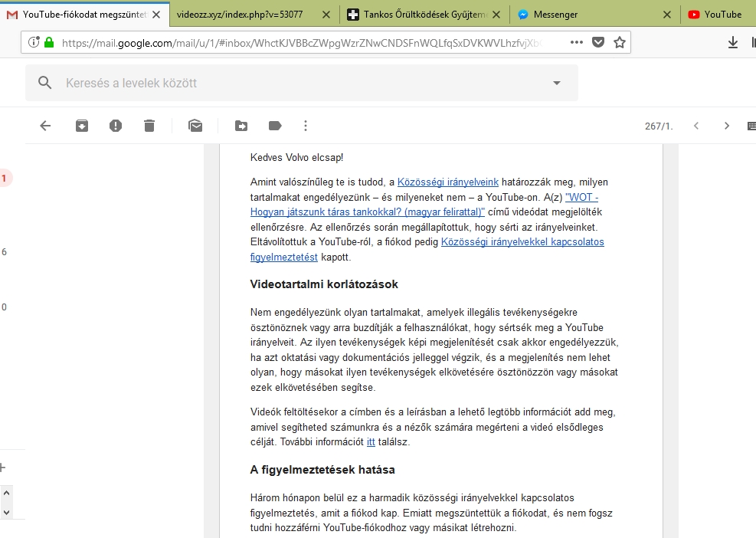
Task: Click the 'Kedves Volvo elcsap!' greeting text
Action: coord(296,157)
